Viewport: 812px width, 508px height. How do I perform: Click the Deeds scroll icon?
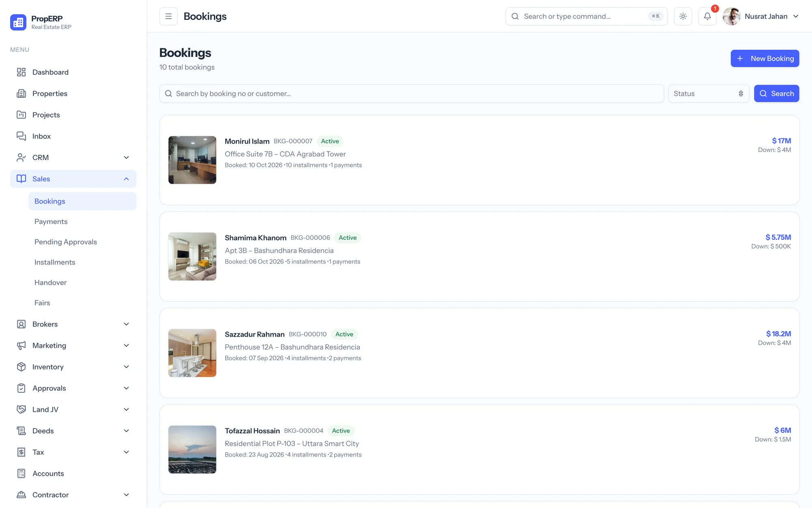click(21, 431)
